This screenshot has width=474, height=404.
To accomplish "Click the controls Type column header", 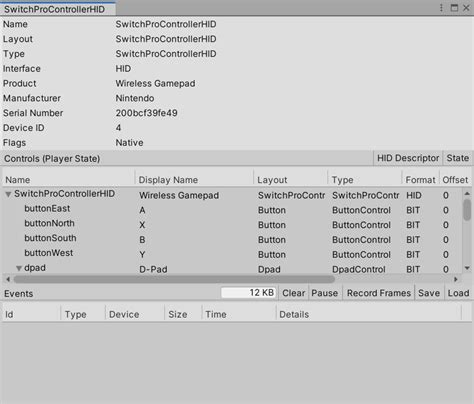I will point(365,180).
